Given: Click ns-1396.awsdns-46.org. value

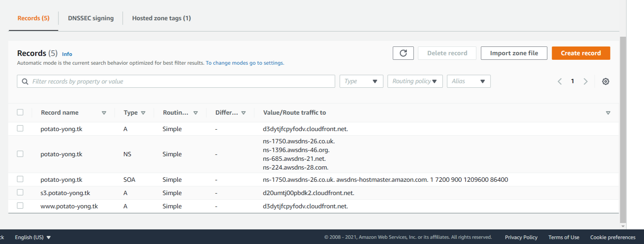Looking at the screenshot, I should pyautogui.click(x=296, y=150).
